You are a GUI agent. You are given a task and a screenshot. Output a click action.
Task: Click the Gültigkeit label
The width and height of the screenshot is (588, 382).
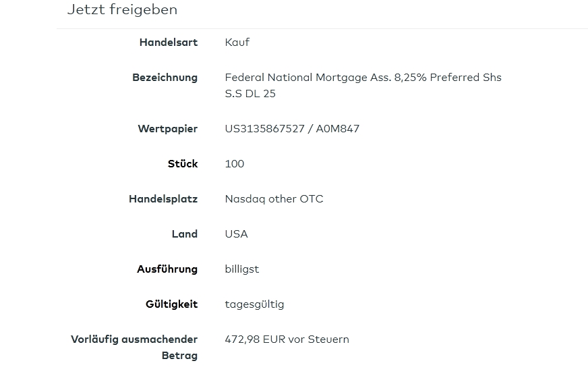pos(172,304)
